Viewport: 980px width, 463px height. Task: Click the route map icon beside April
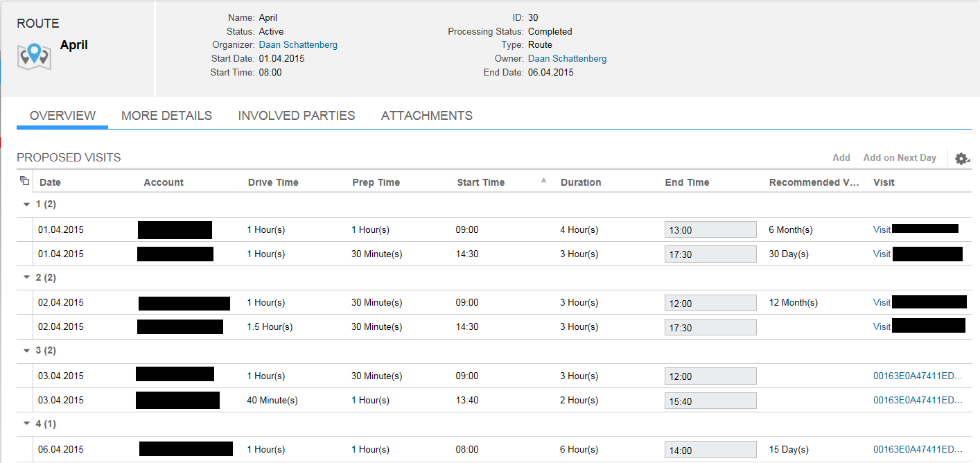33,55
